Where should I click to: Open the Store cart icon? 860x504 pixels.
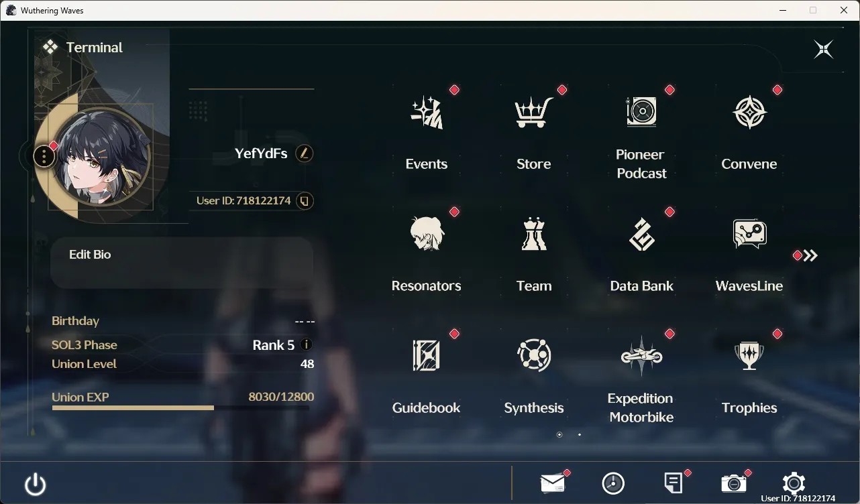[534, 112]
